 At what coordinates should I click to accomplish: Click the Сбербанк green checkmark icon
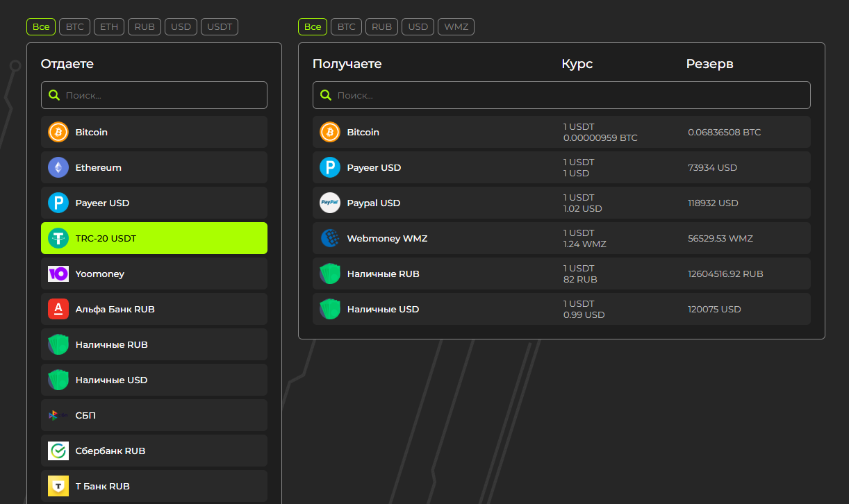58,451
